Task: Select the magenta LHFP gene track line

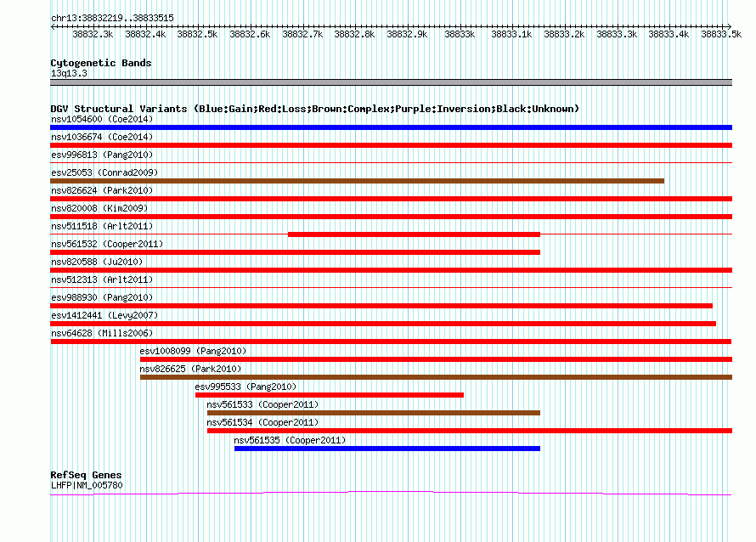Action: tap(391, 493)
